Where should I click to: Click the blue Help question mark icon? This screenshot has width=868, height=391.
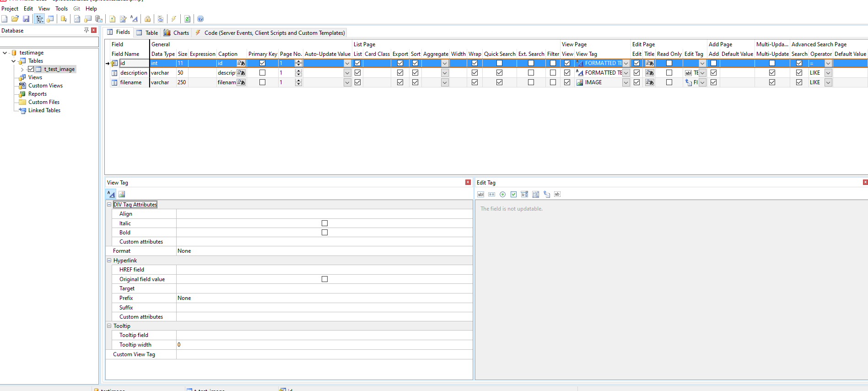pyautogui.click(x=200, y=19)
